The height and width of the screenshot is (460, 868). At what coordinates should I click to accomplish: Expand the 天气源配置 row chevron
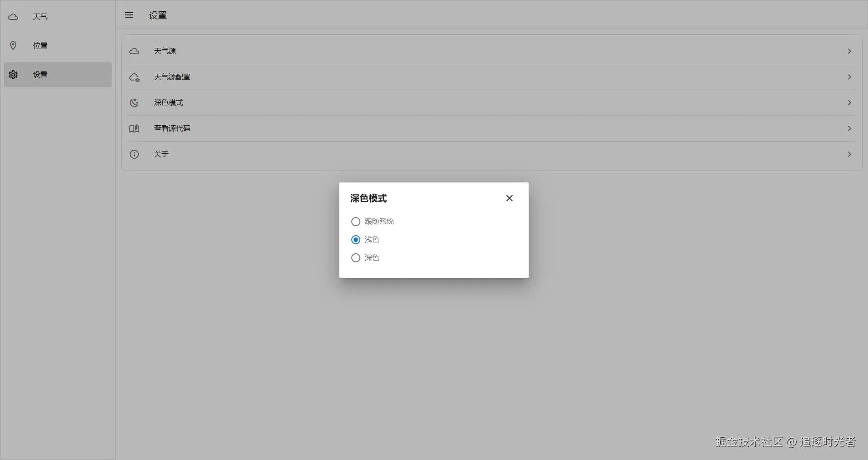849,77
